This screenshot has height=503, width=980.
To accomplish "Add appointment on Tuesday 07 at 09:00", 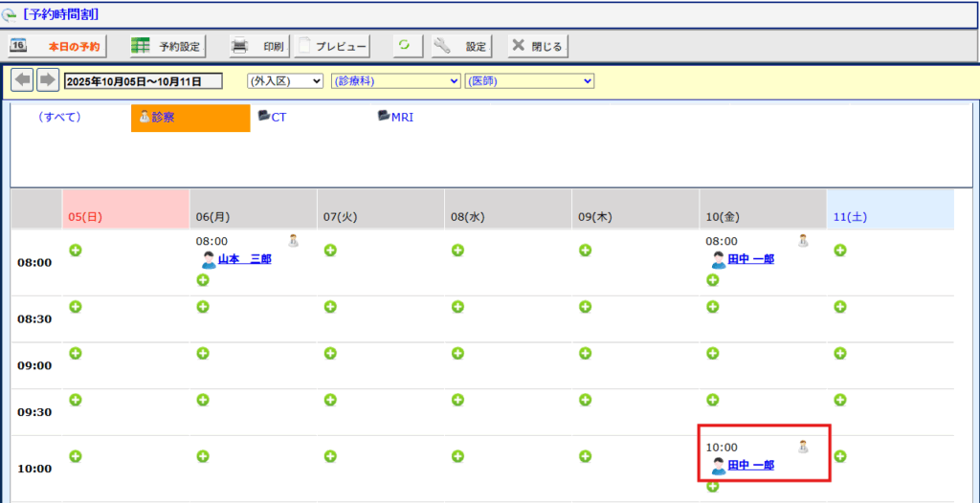I will (x=330, y=353).
